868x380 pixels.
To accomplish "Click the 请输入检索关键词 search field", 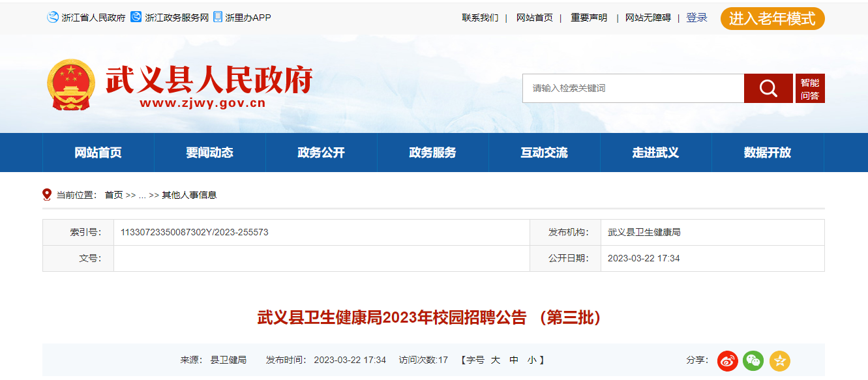I will coord(633,88).
